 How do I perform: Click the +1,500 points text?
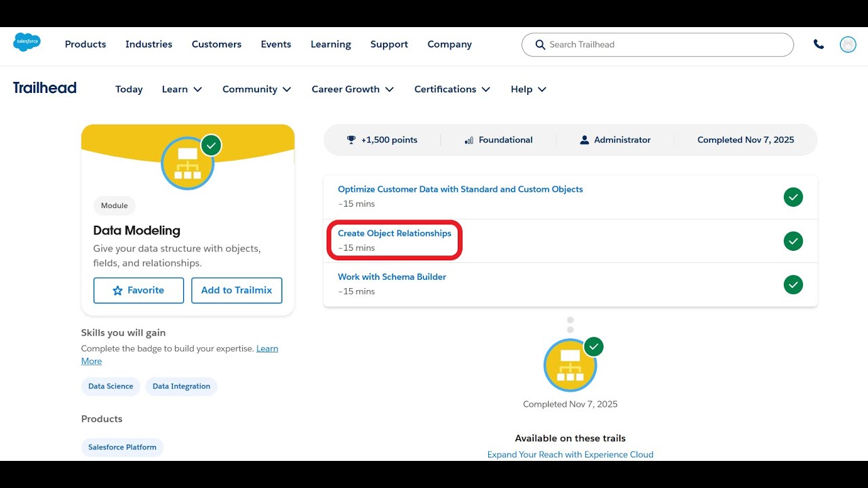click(x=389, y=140)
